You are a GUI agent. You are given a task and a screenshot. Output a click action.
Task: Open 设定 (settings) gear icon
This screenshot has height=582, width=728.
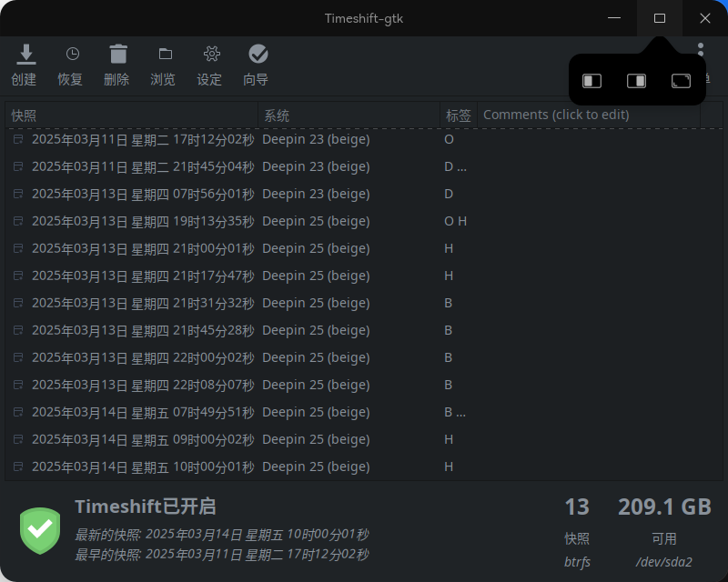[212, 55]
